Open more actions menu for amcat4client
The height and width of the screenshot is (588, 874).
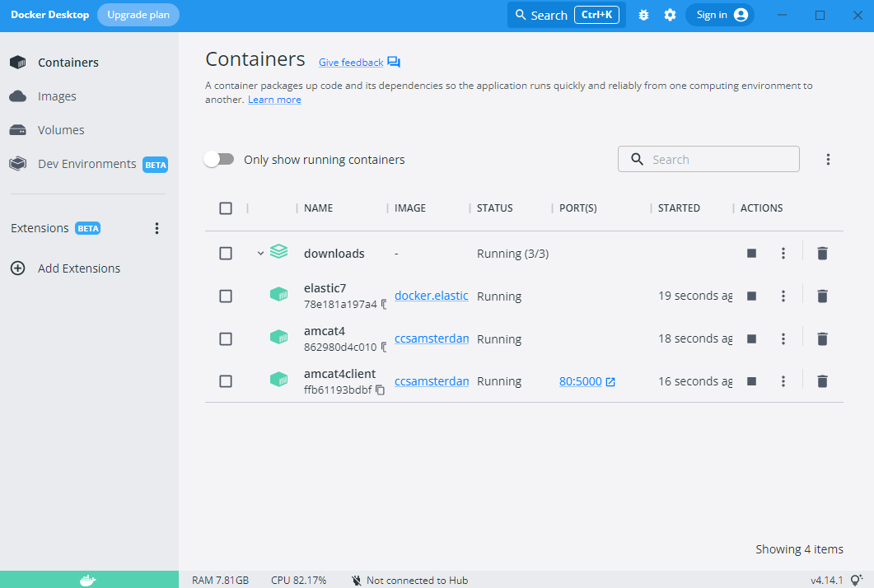tap(783, 381)
